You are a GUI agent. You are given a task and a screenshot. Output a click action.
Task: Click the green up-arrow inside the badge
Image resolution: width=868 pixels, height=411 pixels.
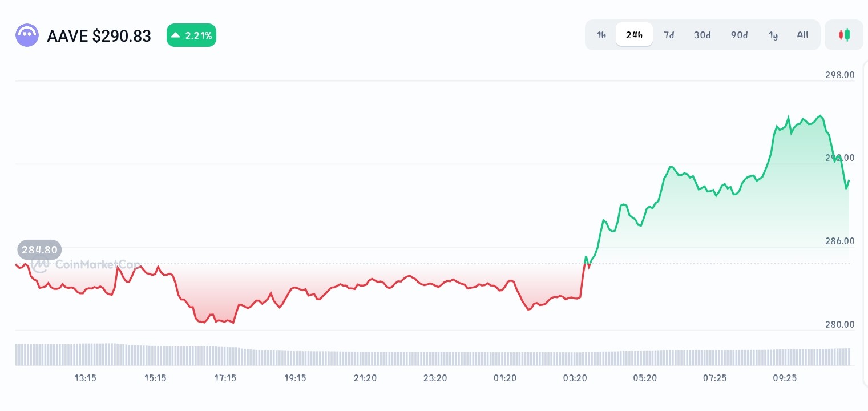click(x=176, y=35)
